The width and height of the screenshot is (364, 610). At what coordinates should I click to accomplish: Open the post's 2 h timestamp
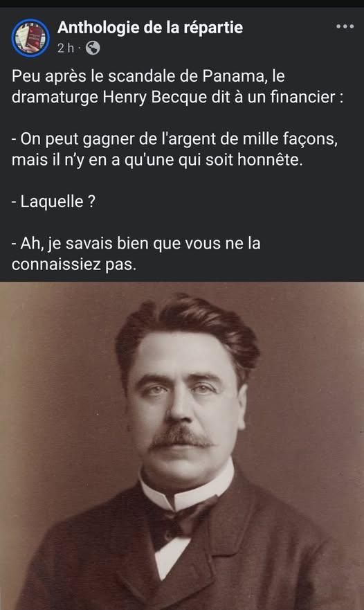click(x=65, y=48)
